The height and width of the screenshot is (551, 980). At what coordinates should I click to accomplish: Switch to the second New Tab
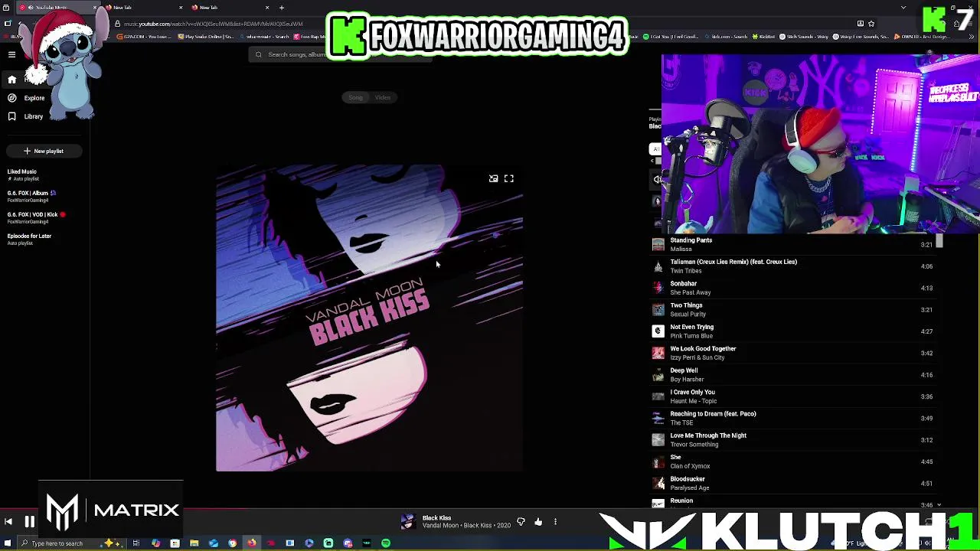pos(143,8)
